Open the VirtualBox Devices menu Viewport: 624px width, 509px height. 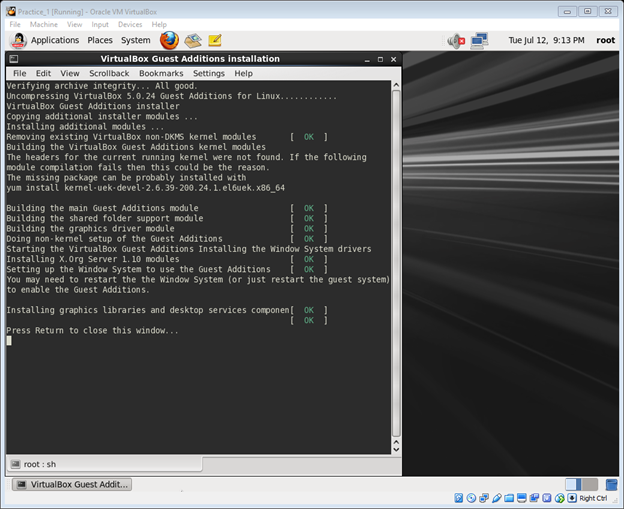click(130, 24)
